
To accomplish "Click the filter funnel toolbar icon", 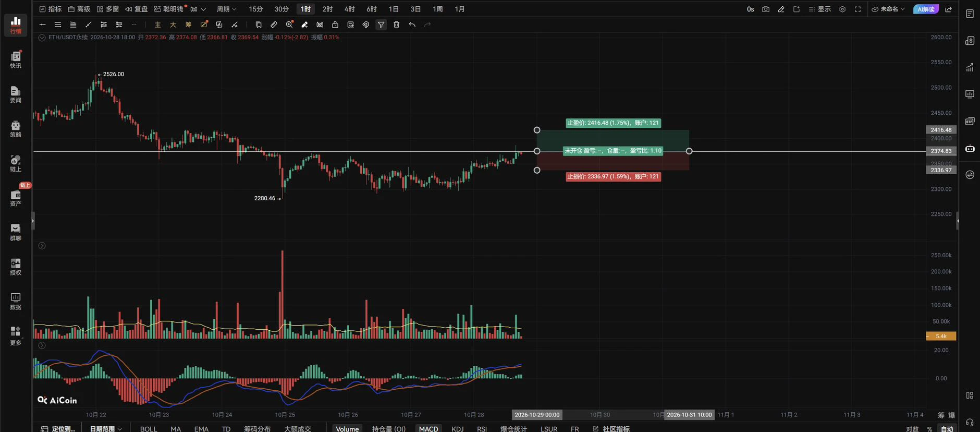I will pos(381,25).
